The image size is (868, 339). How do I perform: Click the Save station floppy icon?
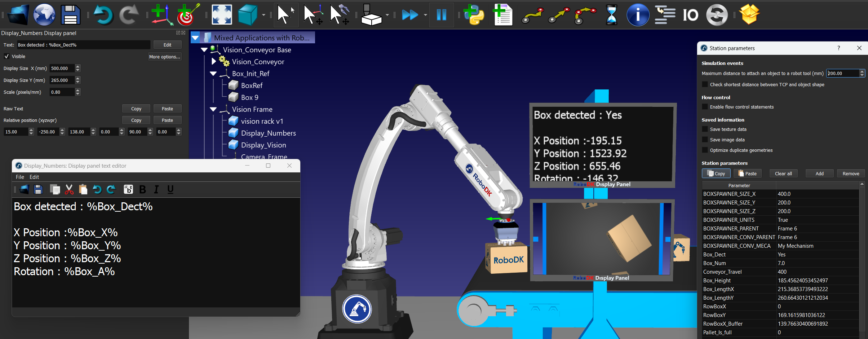click(x=70, y=15)
